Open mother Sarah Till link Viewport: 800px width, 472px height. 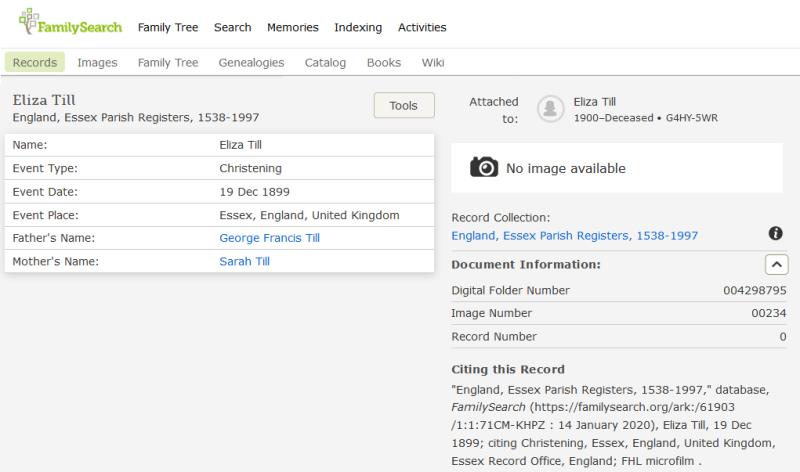click(244, 261)
